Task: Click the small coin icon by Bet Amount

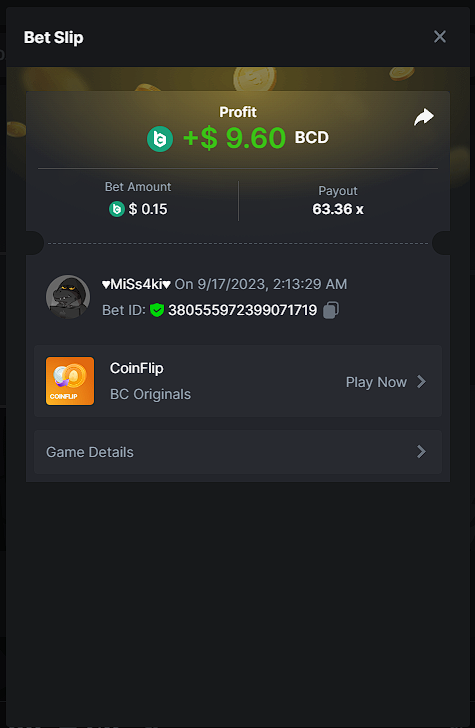Action: pos(117,209)
